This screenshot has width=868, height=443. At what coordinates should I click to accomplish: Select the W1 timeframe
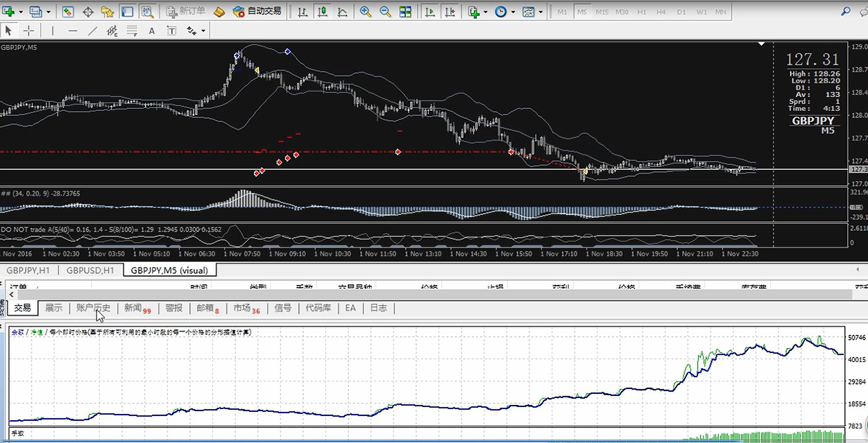(701, 12)
